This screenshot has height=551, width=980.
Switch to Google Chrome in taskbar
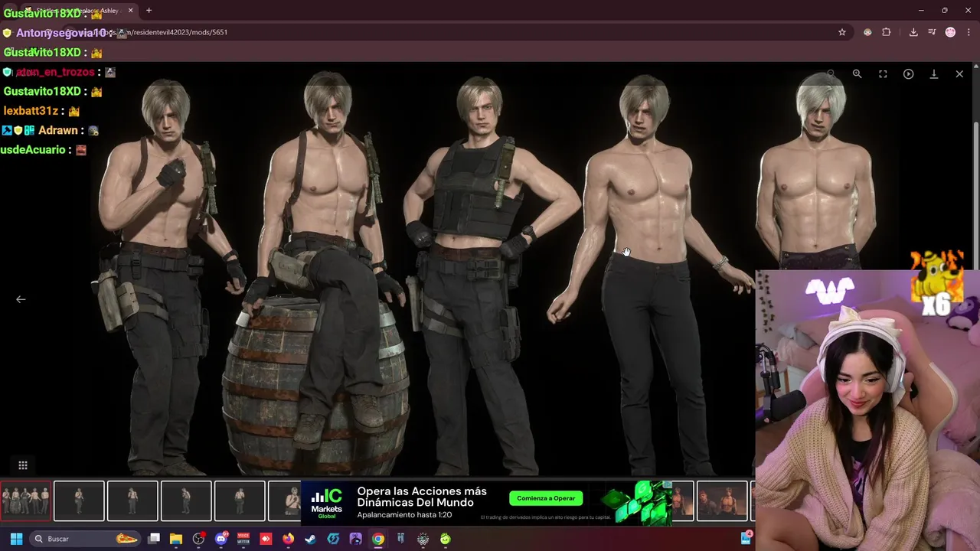(378, 539)
